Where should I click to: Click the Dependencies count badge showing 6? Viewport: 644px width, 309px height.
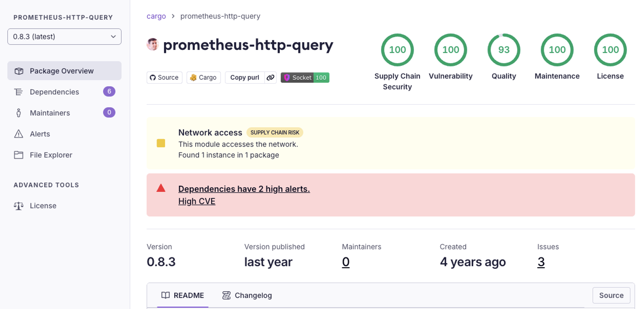coord(109,91)
